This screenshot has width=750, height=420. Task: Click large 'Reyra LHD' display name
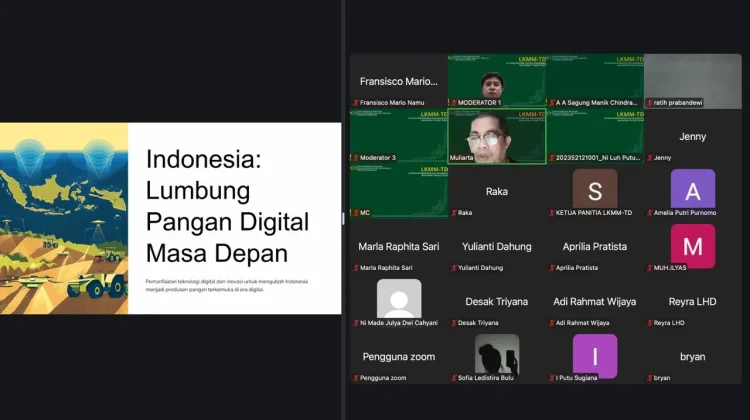692,301
